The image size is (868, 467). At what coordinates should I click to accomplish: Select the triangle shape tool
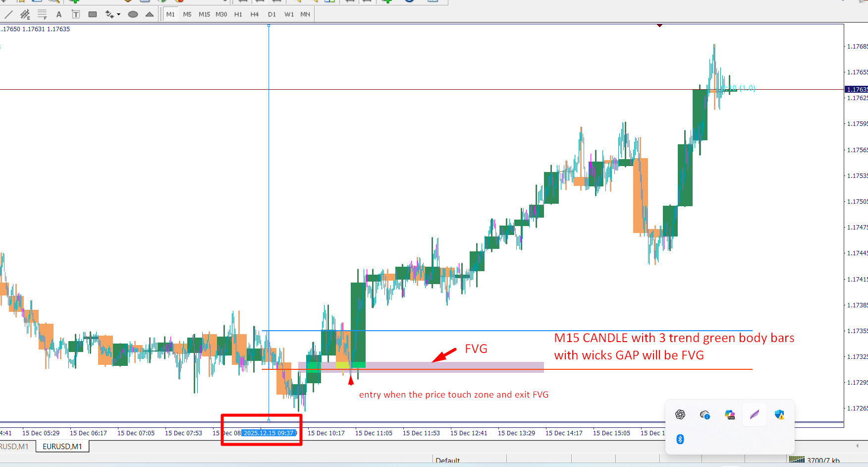[150, 14]
